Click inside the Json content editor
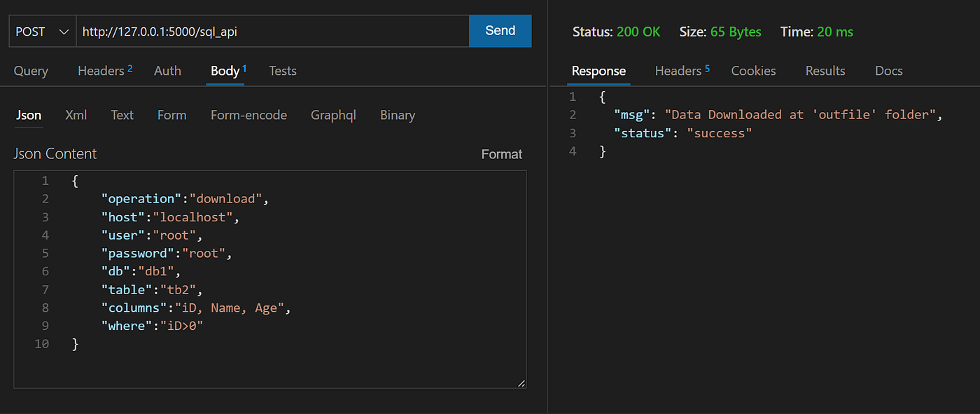Viewport: 980px width, 414px height. 294,280
